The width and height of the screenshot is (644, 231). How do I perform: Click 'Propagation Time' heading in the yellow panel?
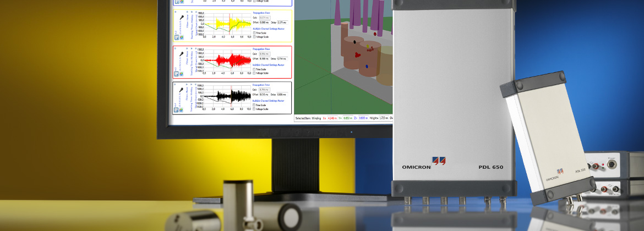click(x=261, y=13)
